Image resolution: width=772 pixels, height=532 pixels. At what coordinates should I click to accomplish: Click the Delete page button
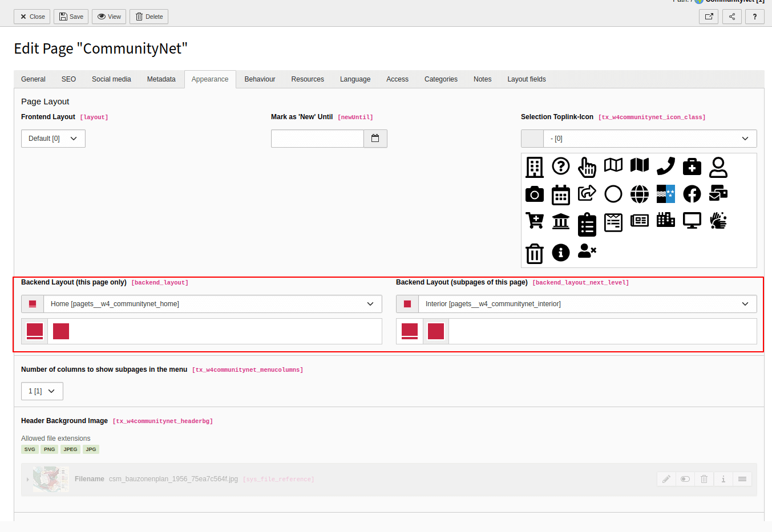(149, 17)
